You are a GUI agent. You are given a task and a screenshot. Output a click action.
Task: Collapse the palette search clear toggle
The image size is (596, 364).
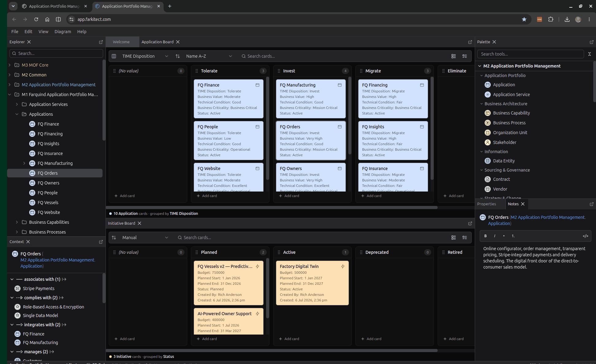(x=590, y=54)
